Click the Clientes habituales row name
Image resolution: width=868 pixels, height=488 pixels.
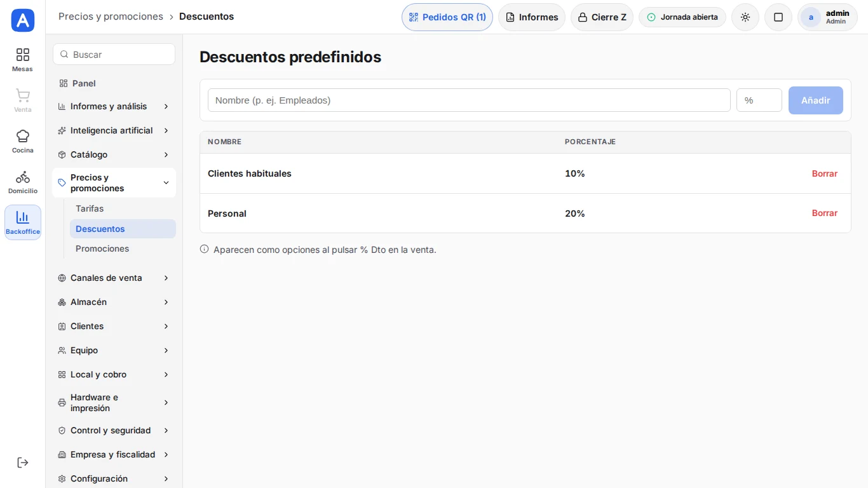coord(250,173)
